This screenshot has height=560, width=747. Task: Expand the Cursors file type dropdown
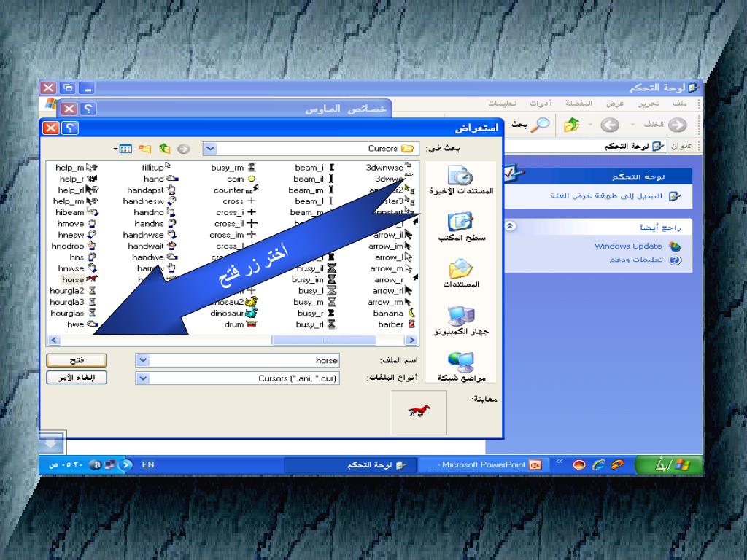coord(142,378)
